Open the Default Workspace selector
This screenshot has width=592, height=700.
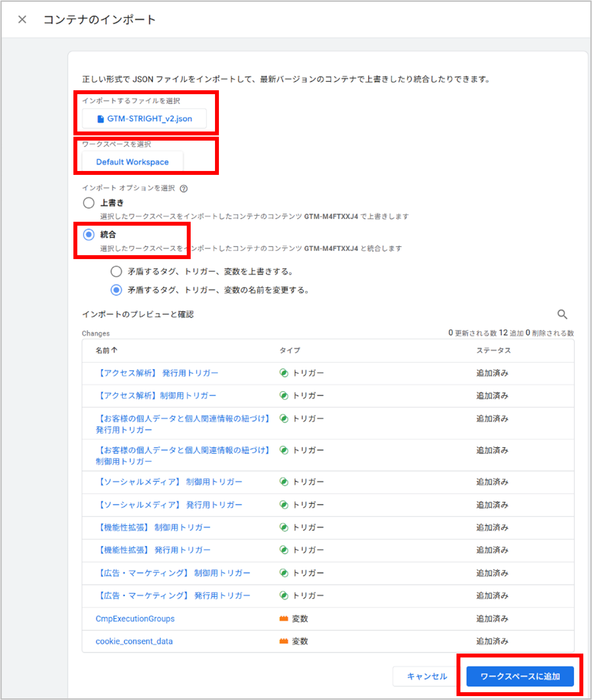point(132,162)
